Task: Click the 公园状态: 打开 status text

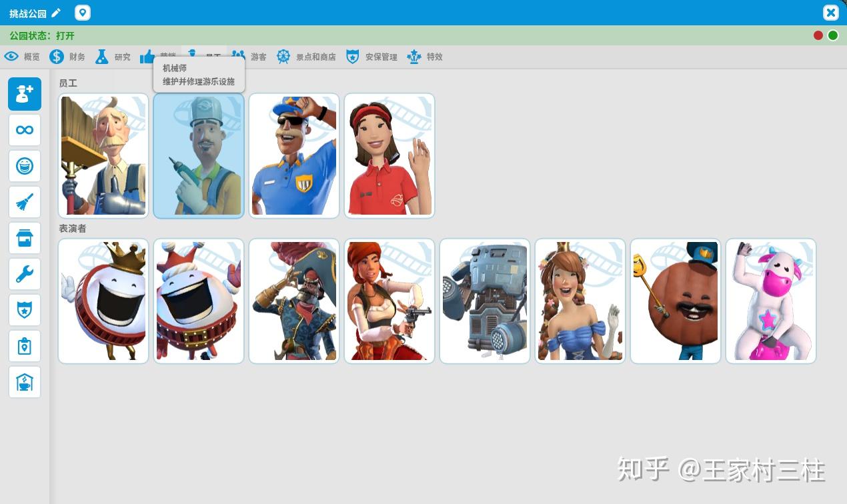Action: [42, 35]
